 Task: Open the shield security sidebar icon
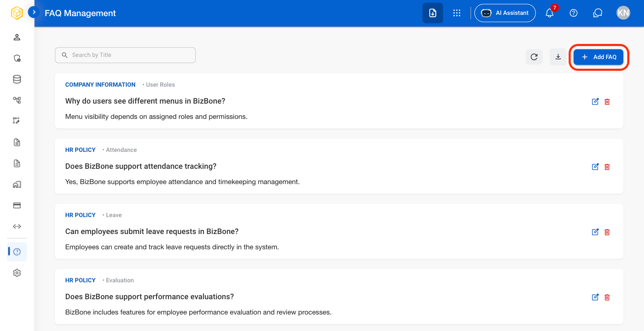[x=17, y=58]
